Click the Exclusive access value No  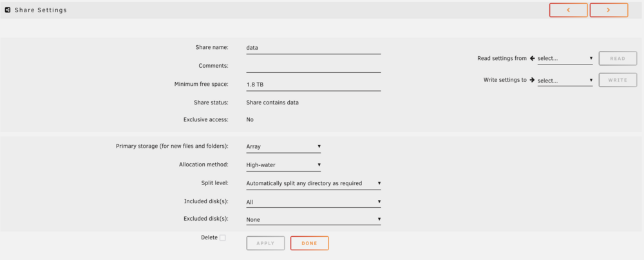[250, 120]
